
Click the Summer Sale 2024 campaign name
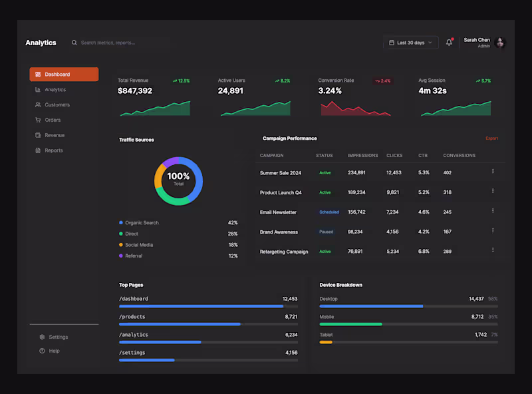[x=280, y=173]
